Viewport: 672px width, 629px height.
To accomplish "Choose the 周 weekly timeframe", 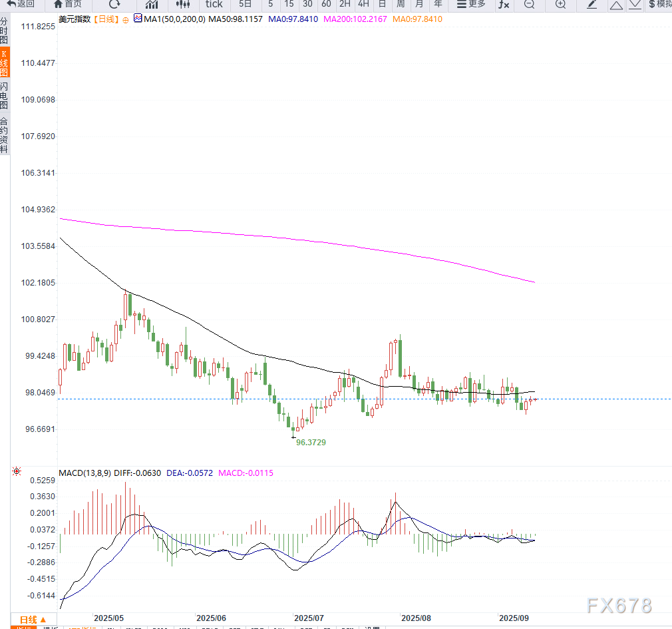I will tap(401, 4).
